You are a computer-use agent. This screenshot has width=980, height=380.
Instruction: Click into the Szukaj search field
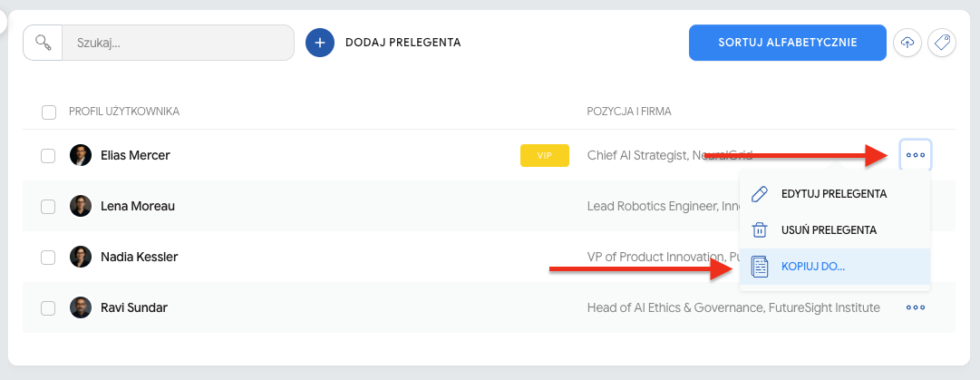coord(177,43)
